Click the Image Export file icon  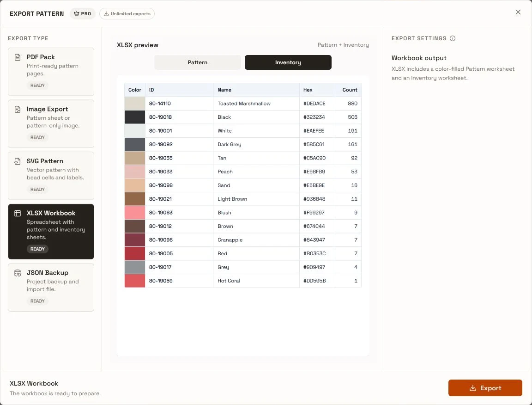coord(18,109)
